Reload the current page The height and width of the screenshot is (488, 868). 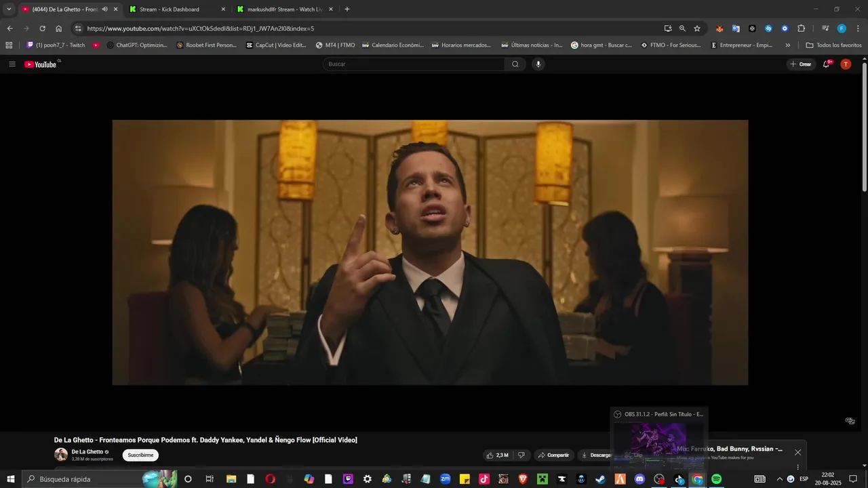point(42,28)
